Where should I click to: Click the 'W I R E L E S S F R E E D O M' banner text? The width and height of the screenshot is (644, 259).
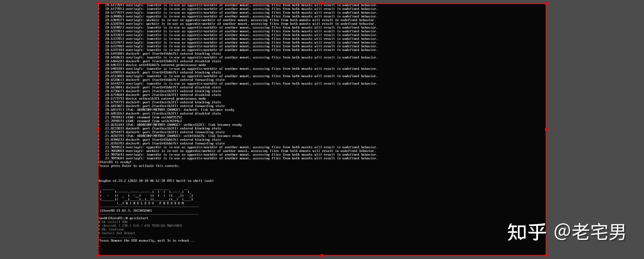tap(155, 203)
